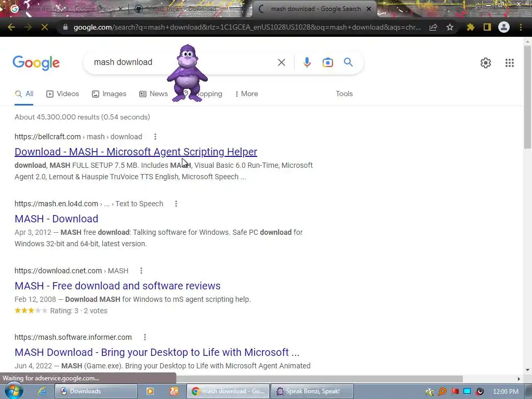Click the browser forward arrow
Screen dimensions: 532x399
click(x=28, y=27)
